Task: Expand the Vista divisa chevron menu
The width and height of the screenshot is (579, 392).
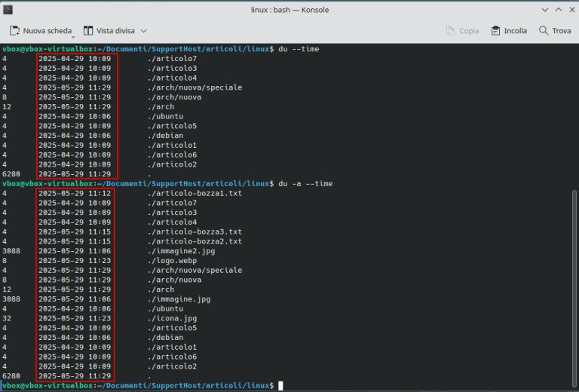Action: point(144,31)
